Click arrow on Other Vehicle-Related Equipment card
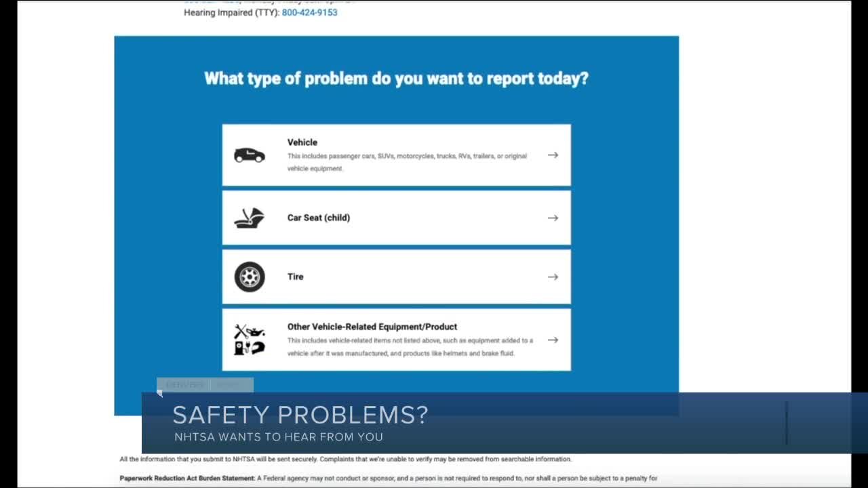This screenshot has height=488, width=868. 553,340
